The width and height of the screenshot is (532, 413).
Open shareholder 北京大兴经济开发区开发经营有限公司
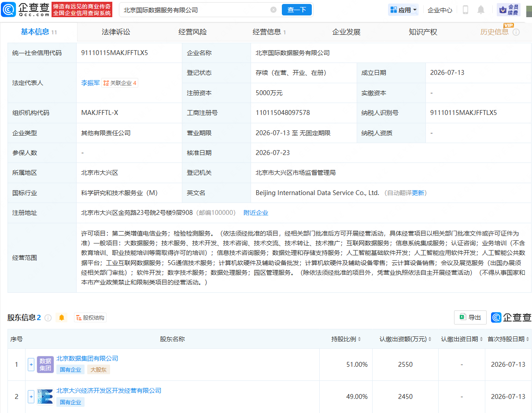coord(109,391)
